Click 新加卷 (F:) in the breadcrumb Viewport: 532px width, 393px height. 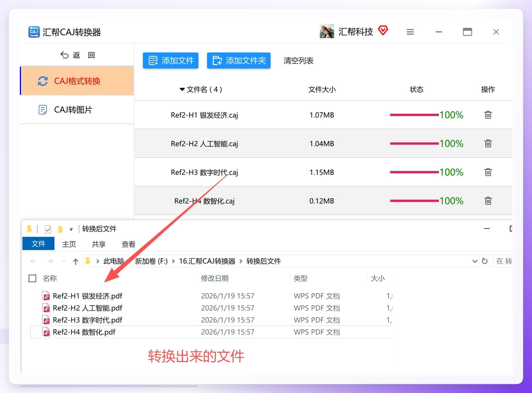pos(151,261)
